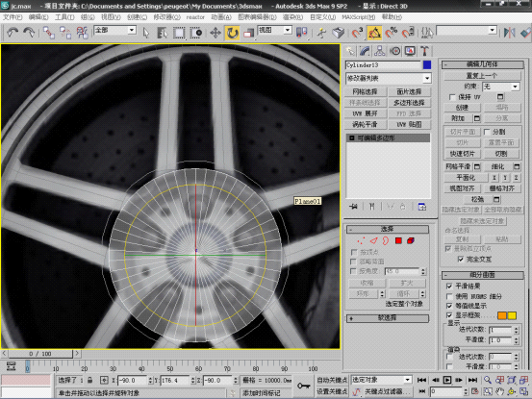Viewport: 532px width, 399px height.
Task: Toggle the 平滑结果 checkbox
Action: click(449, 287)
